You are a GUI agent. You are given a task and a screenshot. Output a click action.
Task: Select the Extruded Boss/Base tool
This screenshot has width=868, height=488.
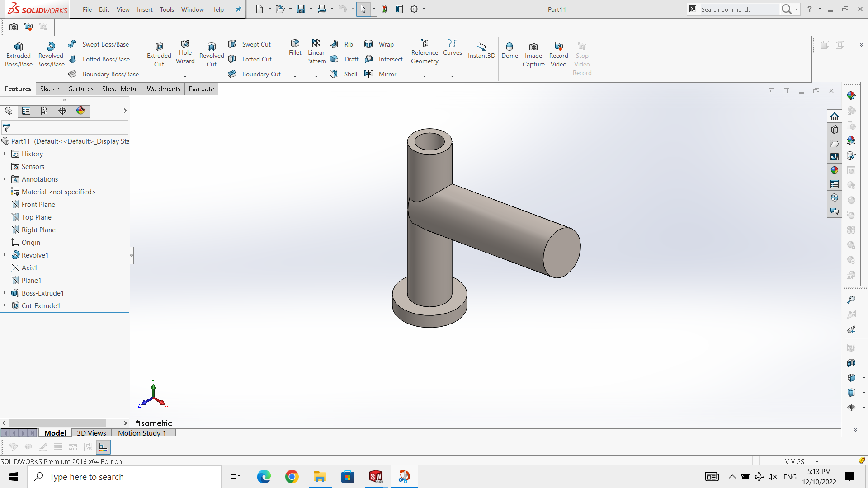[x=19, y=55]
